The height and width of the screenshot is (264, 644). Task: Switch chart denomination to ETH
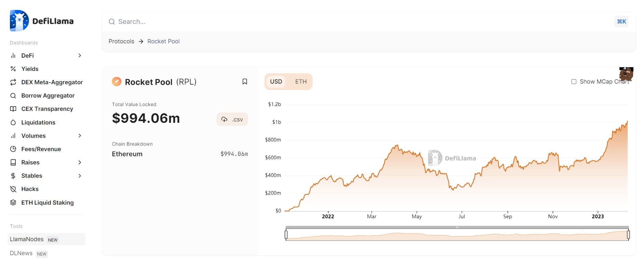coord(301,82)
